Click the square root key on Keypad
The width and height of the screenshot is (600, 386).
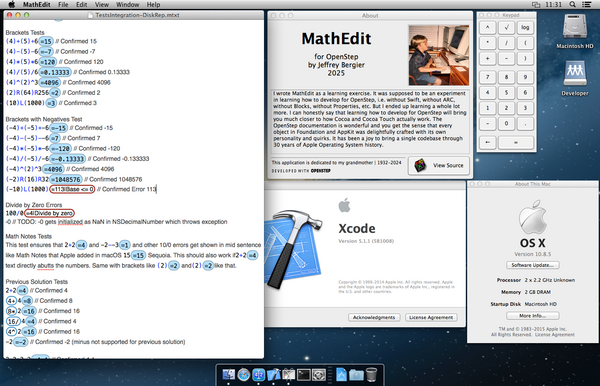(x=506, y=28)
